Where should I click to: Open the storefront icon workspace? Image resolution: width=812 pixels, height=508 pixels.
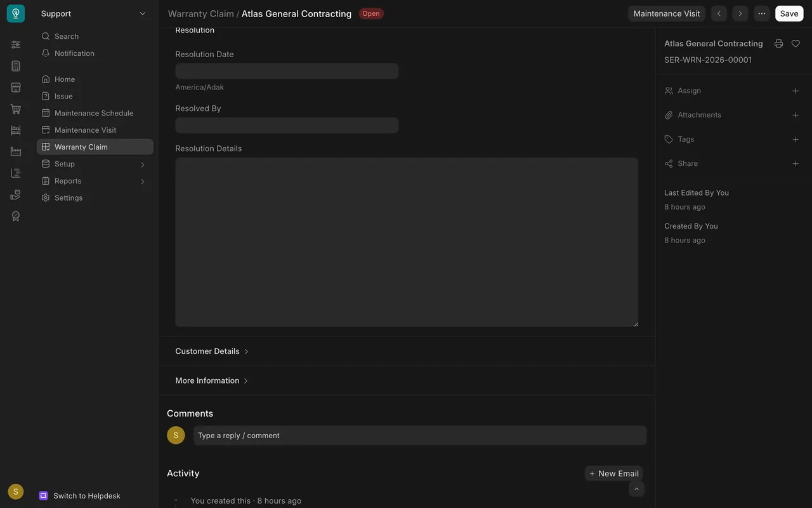16,88
